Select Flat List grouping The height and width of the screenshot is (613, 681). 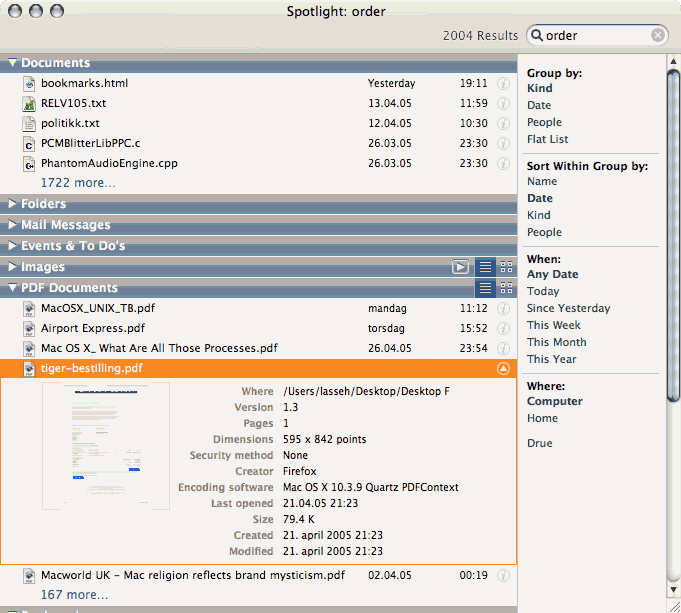click(547, 139)
